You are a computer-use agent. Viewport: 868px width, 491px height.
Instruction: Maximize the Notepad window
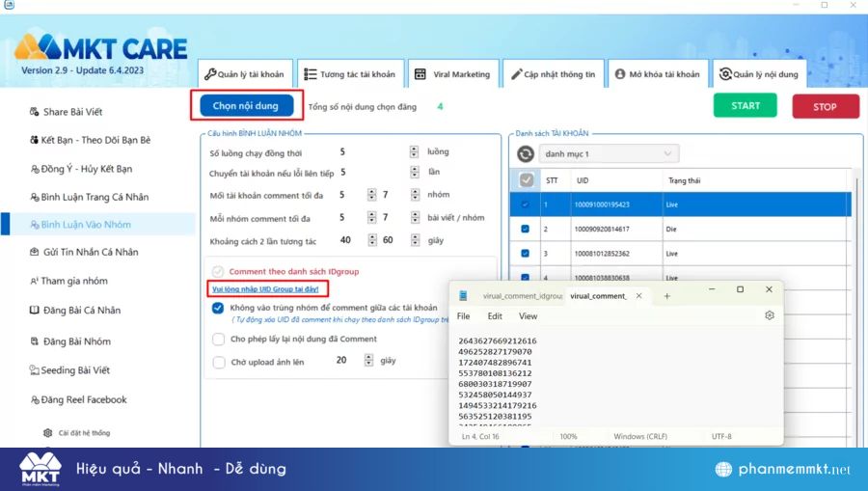740,289
